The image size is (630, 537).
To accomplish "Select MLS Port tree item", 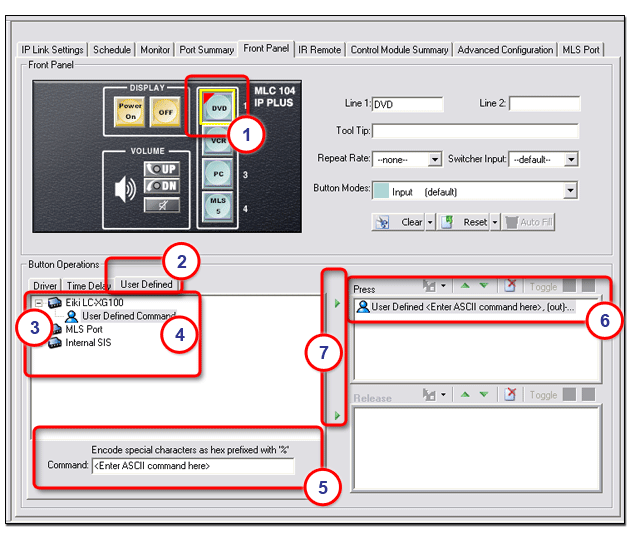I will tap(84, 329).
